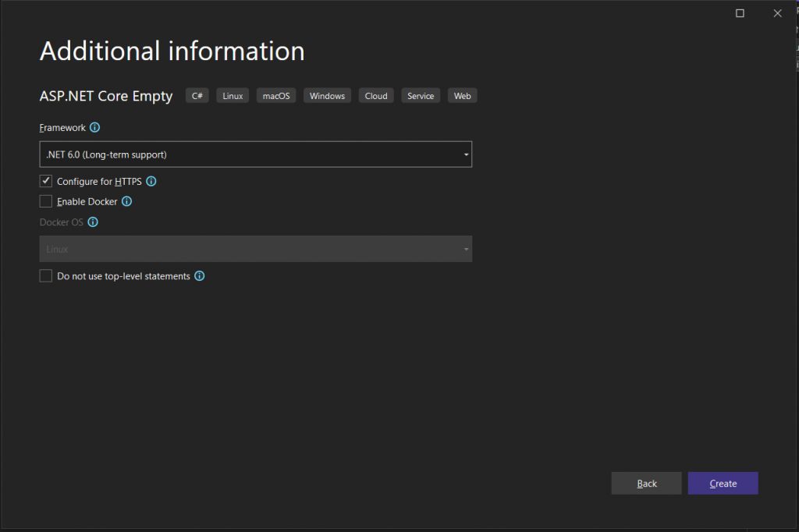799x532 pixels.
Task: Click info icon beside Configure for HTTPS
Action: (x=151, y=181)
